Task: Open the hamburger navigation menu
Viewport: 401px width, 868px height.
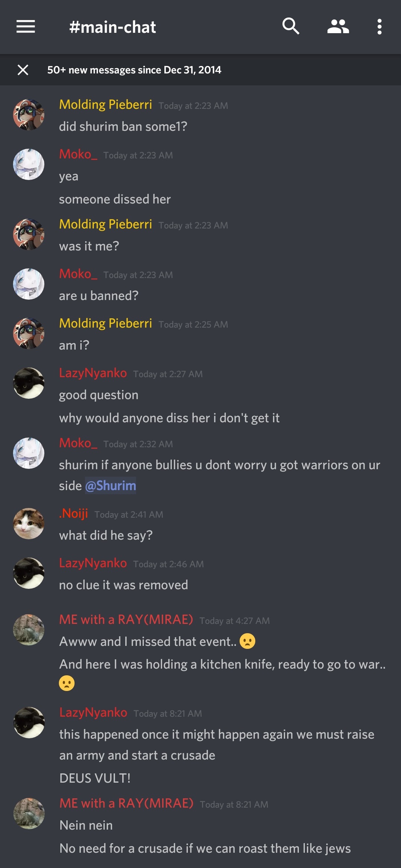Action: [x=26, y=27]
